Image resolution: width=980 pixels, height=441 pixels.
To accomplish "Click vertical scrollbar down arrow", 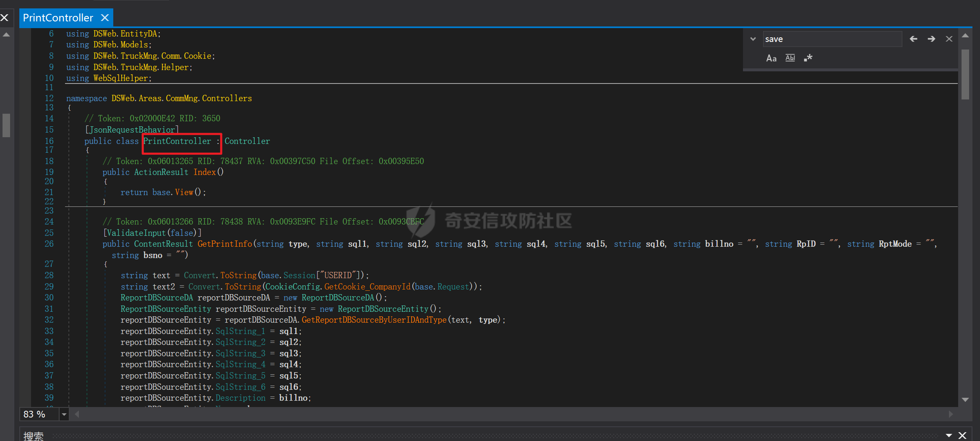I will (x=965, y=400).
